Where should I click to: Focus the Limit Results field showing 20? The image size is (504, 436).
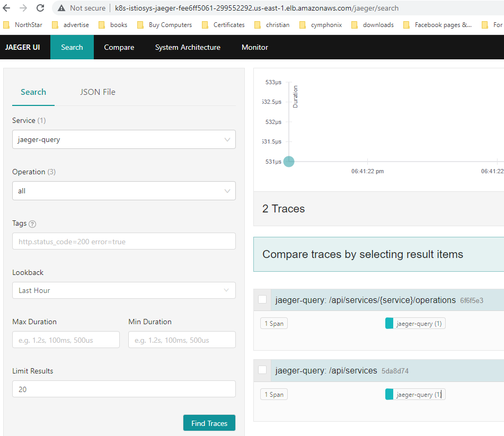[x=124, y=389]
